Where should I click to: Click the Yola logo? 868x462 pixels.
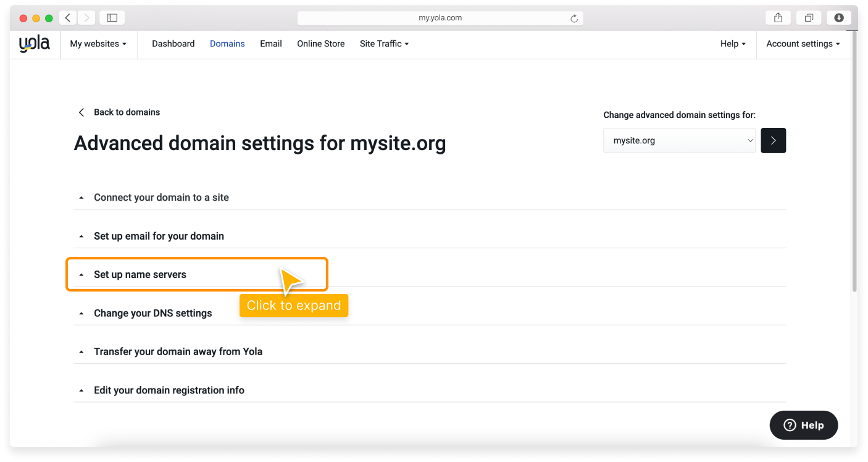[x=34, y=44]
